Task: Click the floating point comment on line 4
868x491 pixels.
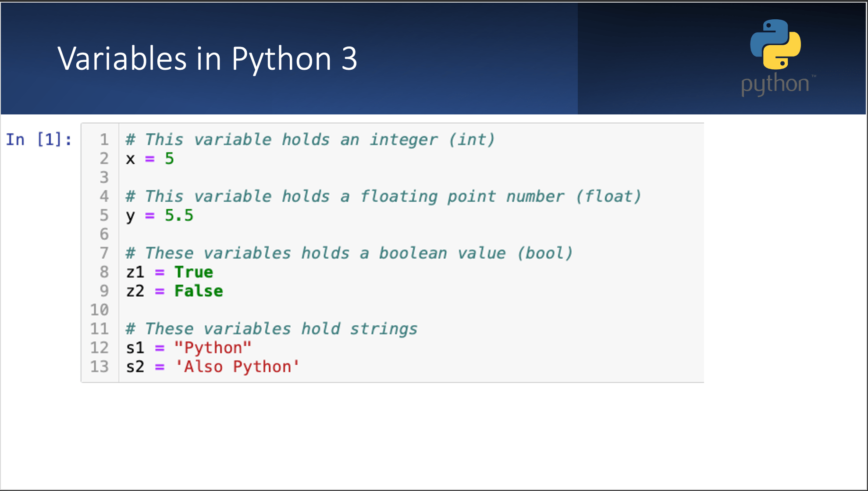Action: tap(383, 196)
